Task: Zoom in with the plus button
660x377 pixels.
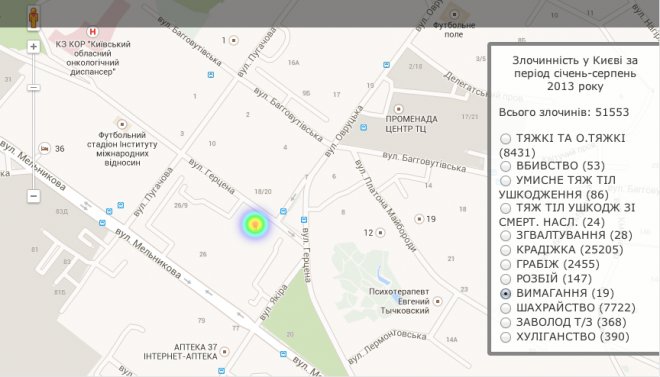Action: pos(34,47)
